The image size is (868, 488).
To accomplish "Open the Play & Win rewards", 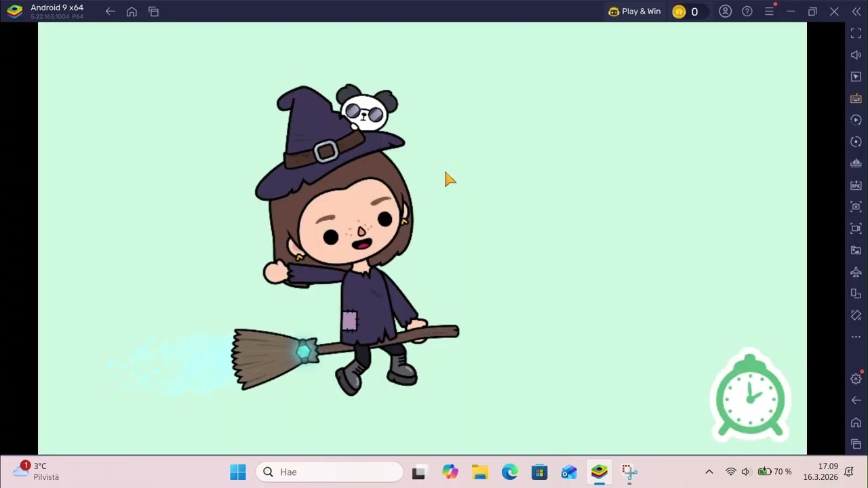I will point(634,12).
